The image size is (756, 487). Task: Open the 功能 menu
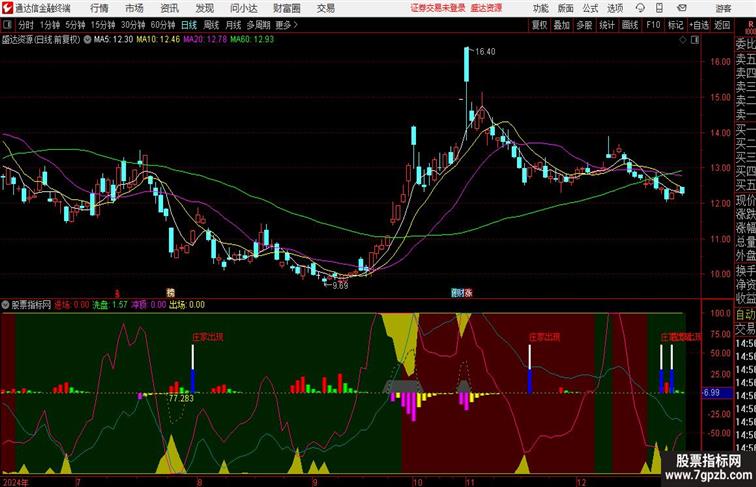(x=540, y=8)
